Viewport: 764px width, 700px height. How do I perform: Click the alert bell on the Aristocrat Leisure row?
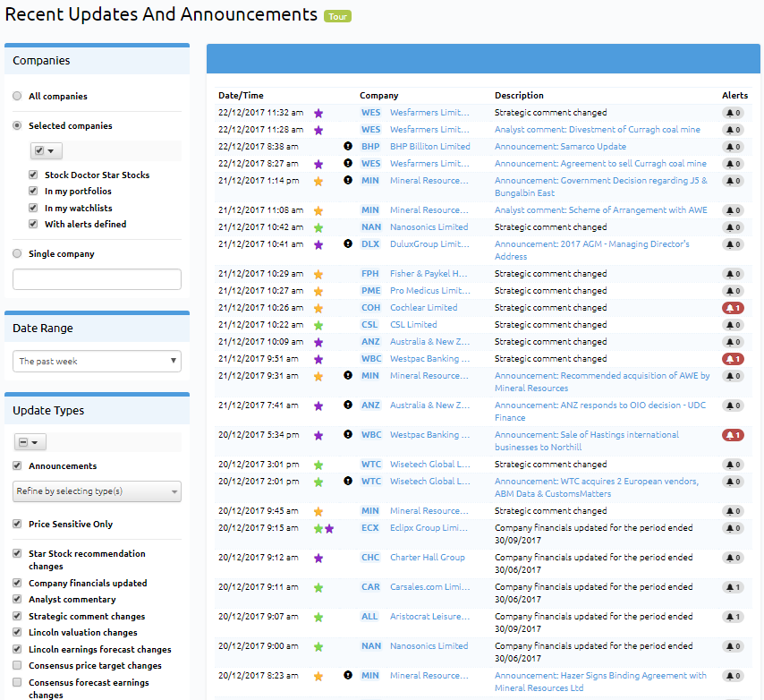click(733, 617)
